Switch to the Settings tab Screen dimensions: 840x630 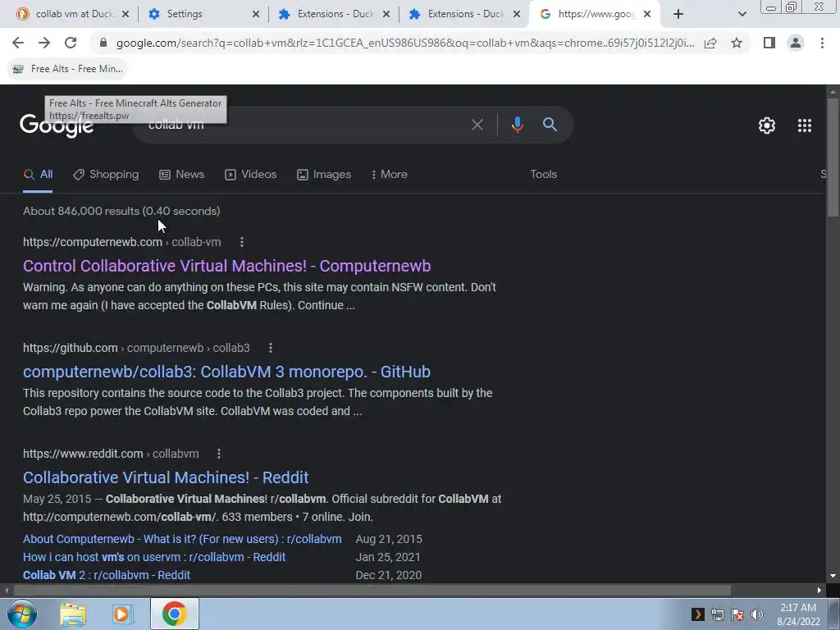[184, 14]
